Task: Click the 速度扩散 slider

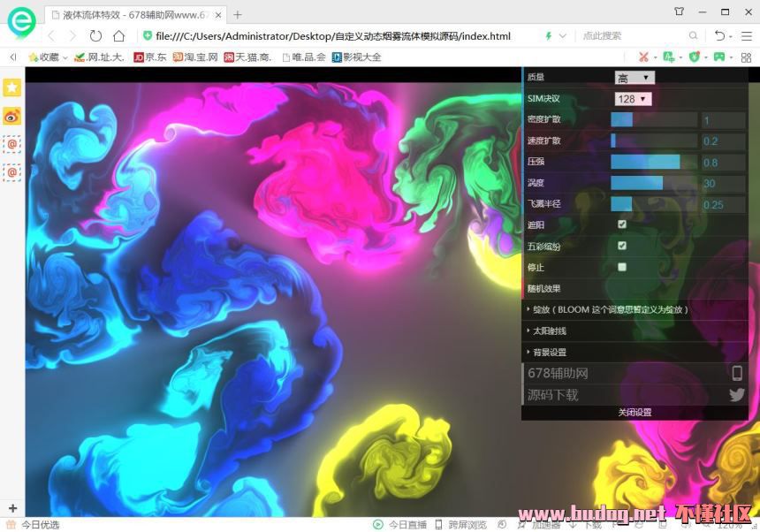Action: (x=654, y=141)
